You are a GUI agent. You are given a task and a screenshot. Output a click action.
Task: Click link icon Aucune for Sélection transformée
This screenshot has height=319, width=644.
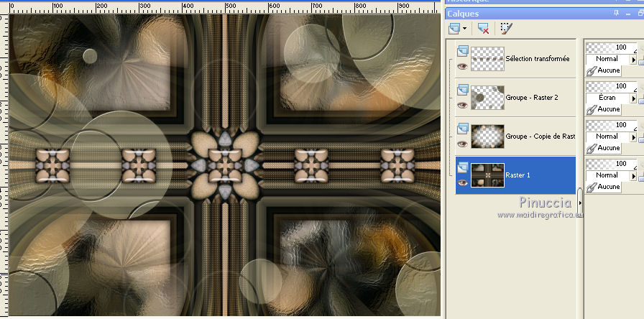[x=603, y=70]
